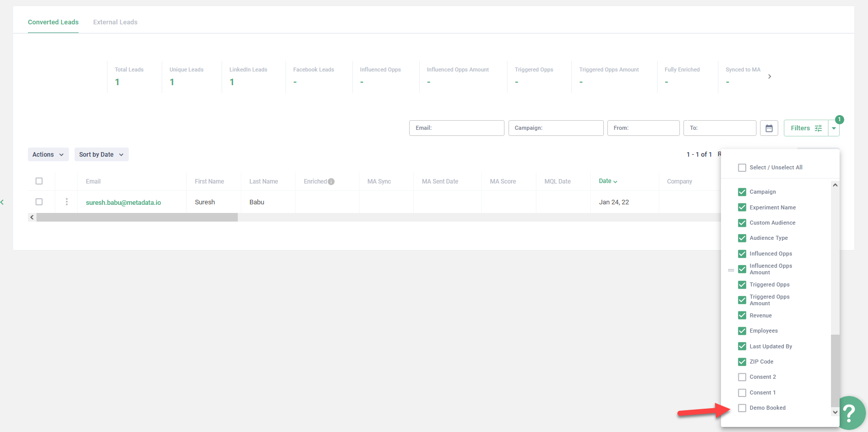Open the calendar date picker icon

769,128
